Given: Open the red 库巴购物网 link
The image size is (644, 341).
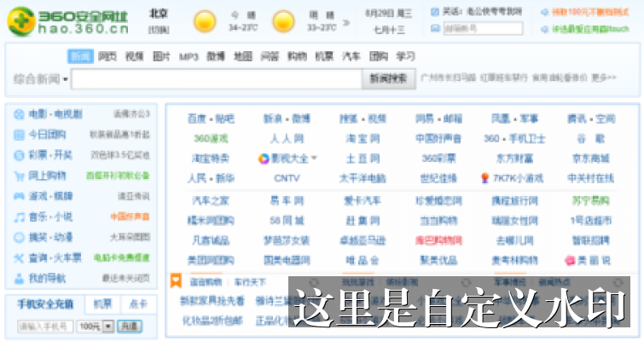Looking at the screenshot, I should 438,240.
